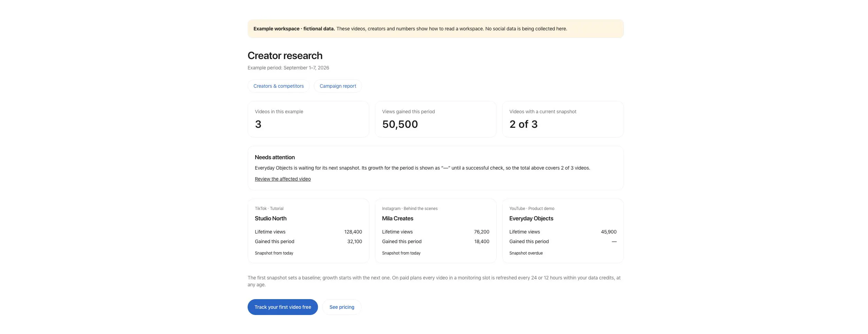Click Videos with a current snapshot label

click(x=543, y=112)
